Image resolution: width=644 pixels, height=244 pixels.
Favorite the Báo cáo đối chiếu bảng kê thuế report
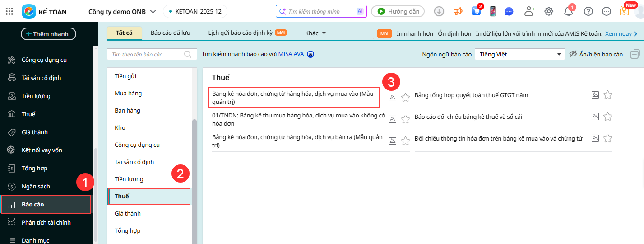point(608,117)
